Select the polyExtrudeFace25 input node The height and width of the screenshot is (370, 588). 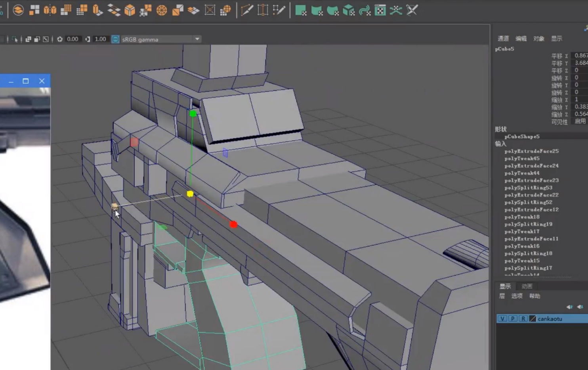pyautogui.click(x=531, y=151)
